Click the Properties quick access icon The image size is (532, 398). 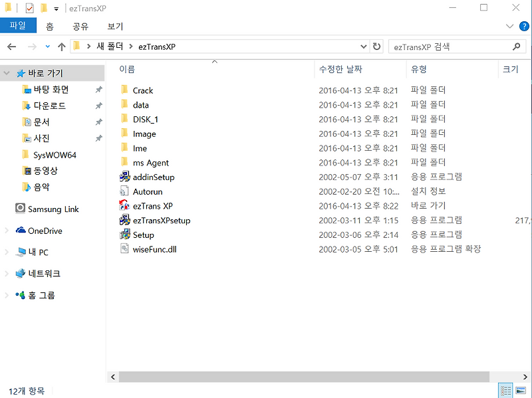tap(30, 8)
